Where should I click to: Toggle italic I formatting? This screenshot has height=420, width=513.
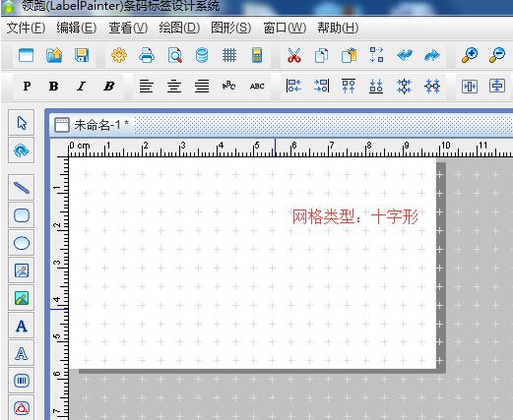[x=81, y=87]
